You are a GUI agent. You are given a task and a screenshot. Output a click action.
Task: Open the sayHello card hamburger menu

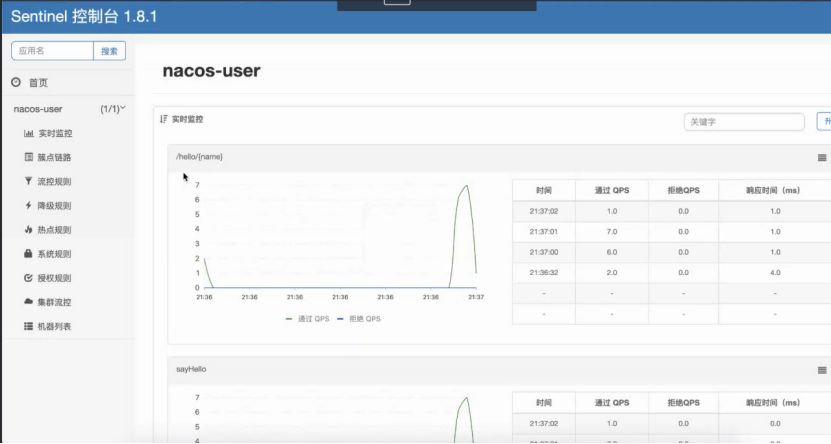coord(822,370)
